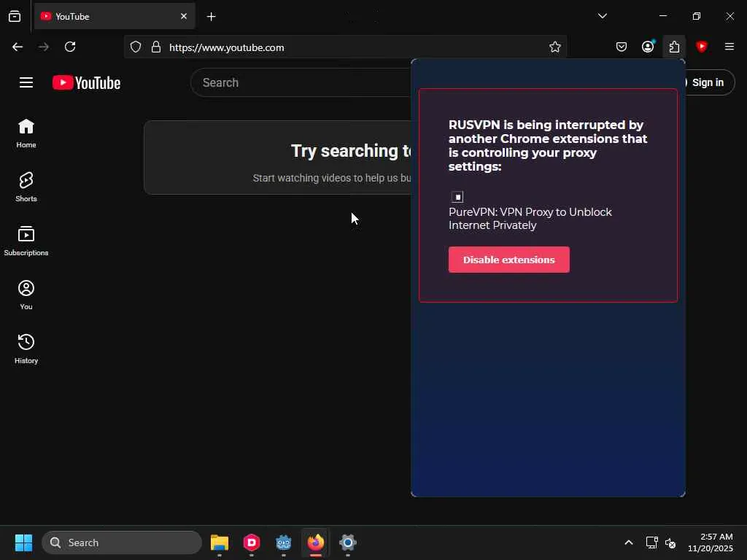Open File Explorer from the taskbar
Viewport: 747px width, 560px height.
point(220,542)
